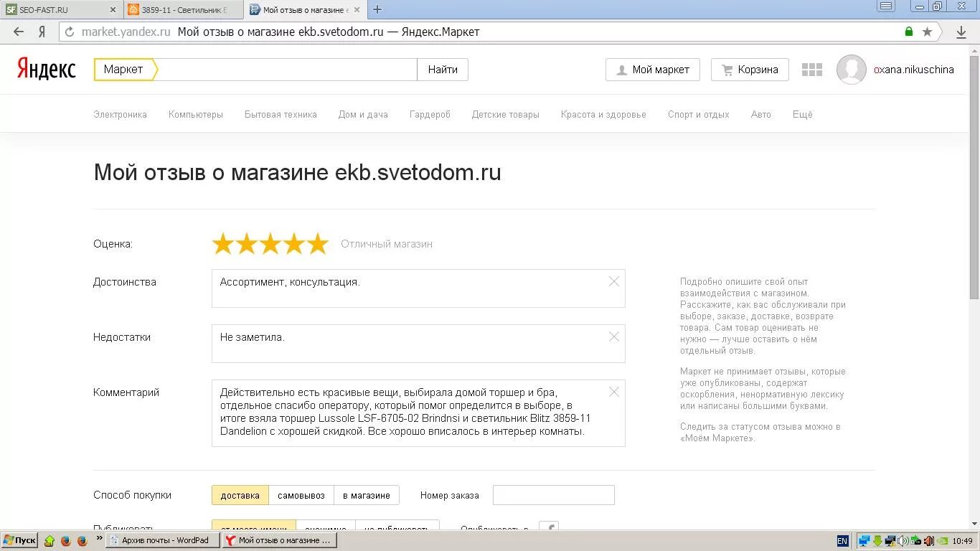
Task: Clear the Комментарий field with its X
Action: pyautogui.click(x=613, y=392)
